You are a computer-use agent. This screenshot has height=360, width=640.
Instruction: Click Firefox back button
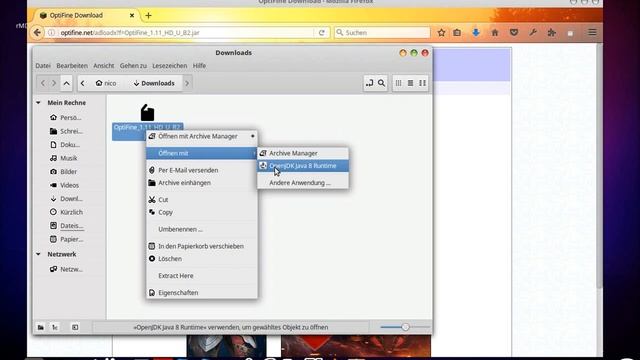click(37, 33)
